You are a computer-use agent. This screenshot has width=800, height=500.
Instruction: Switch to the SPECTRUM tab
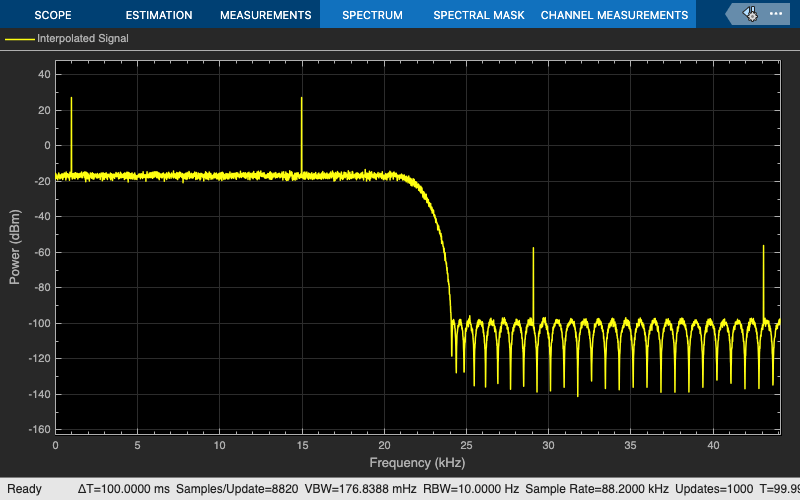(372, 15)
